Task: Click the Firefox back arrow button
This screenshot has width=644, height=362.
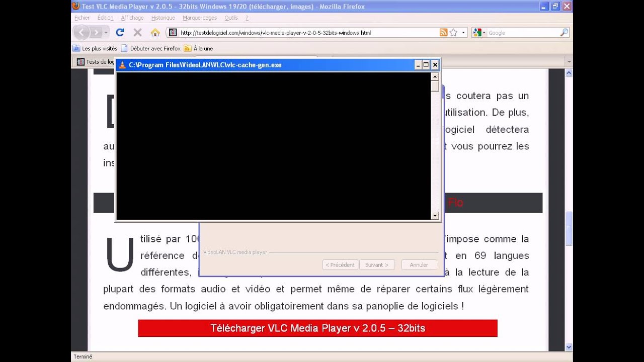Action: 82,33
